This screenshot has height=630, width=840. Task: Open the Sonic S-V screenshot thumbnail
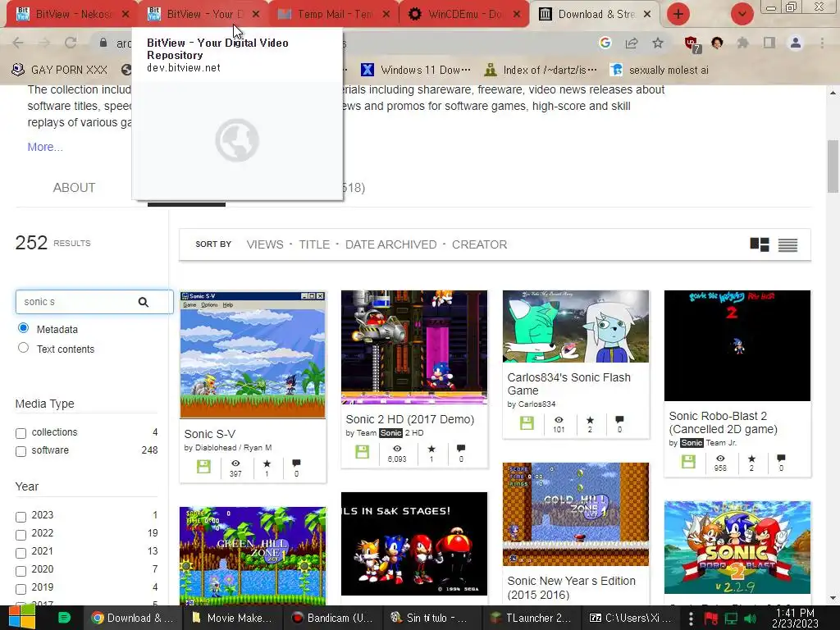click(x=253, y=354)
